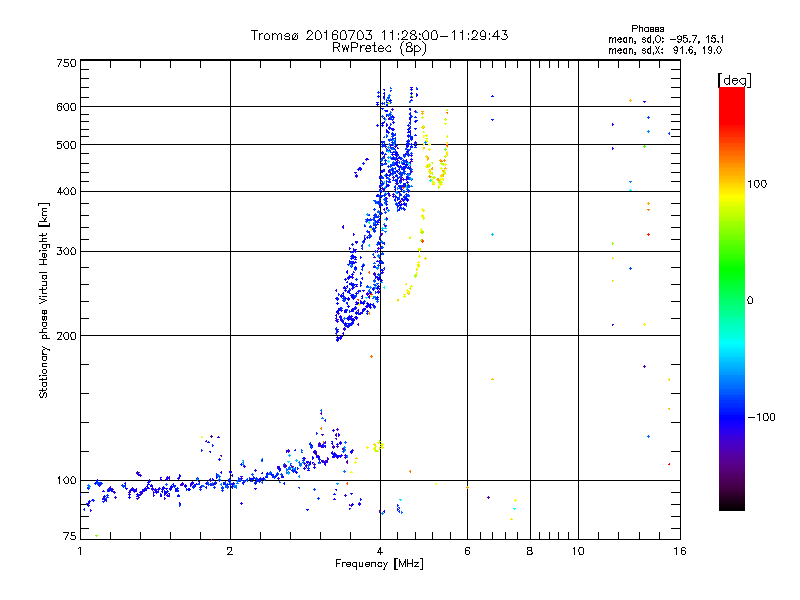Click the colorbar tick label "-100"
Screen dimensions: 800x600
click(x=761, y=417)
